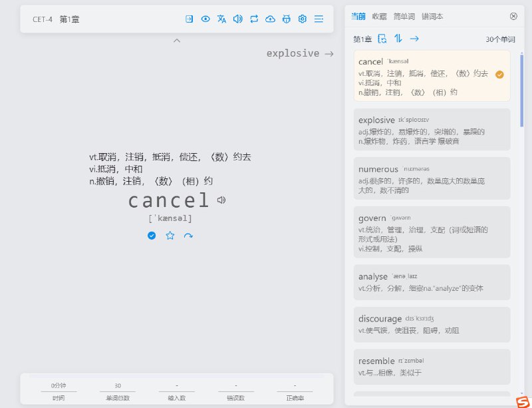The width and height of the screenshot is (532, 408).
Task: Open cloud sync using the upload-cloud icon
Action: tap(270, 19)
